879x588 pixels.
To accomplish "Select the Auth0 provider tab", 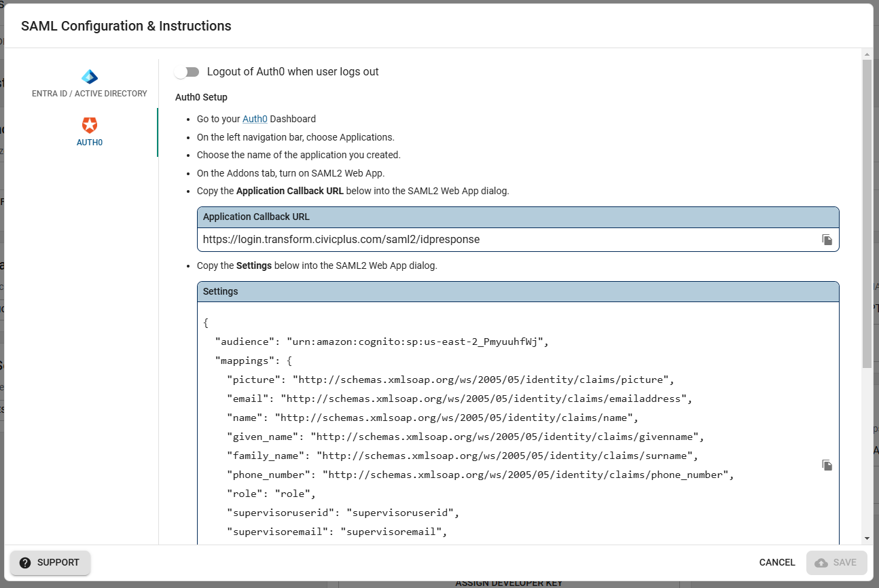I will tap(89, 132).
